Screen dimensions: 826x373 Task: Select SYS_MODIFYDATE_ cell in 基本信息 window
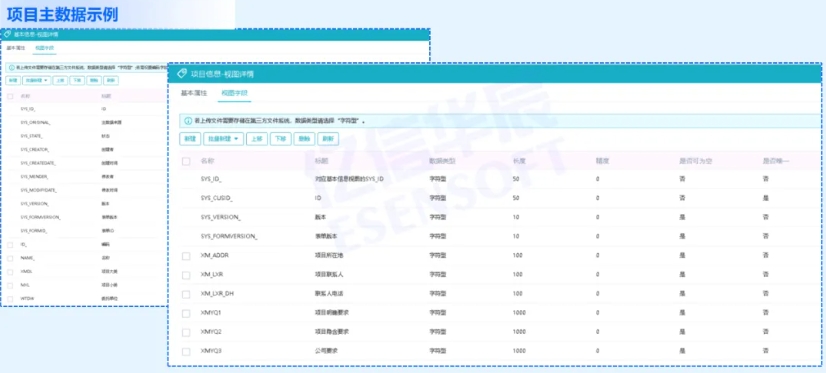(x=38, y=190)
